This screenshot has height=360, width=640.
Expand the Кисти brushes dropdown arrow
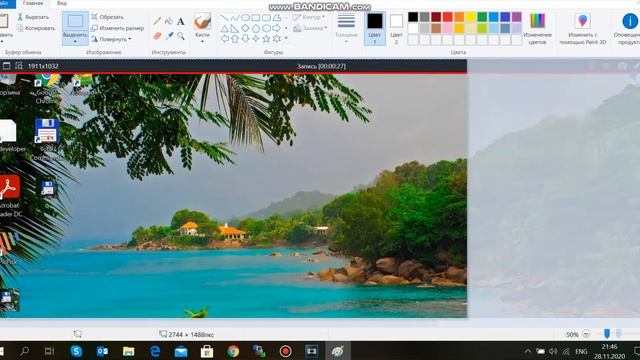click(202, 42)
